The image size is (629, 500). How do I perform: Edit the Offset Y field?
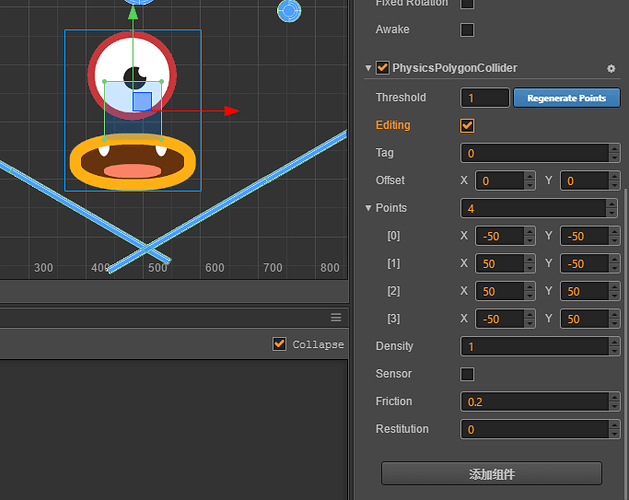(584, 181)
